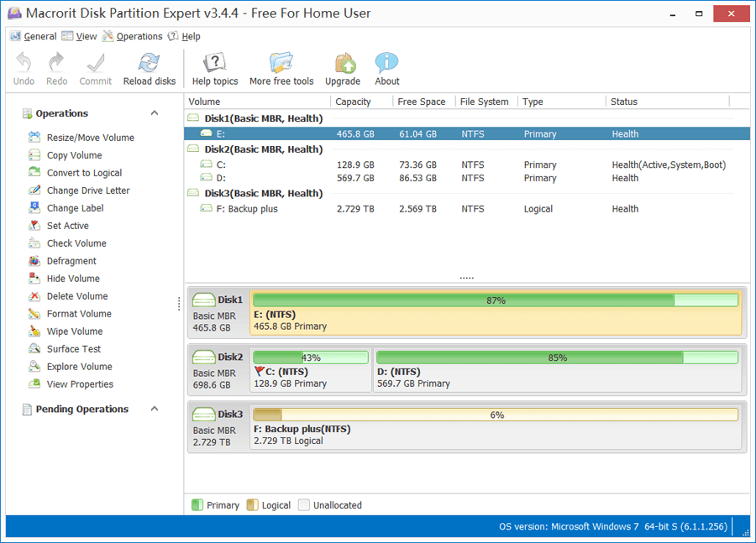This screenshot has height=543, width=756.
Task: Collapse the Operations panel
Action: coord(154,112)
